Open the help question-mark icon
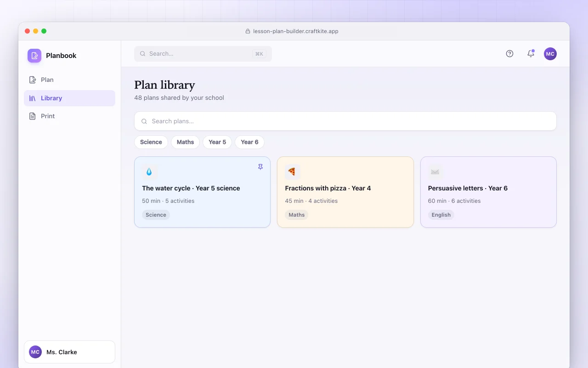This screenshot has width=588, height=368. pos(509,54)
